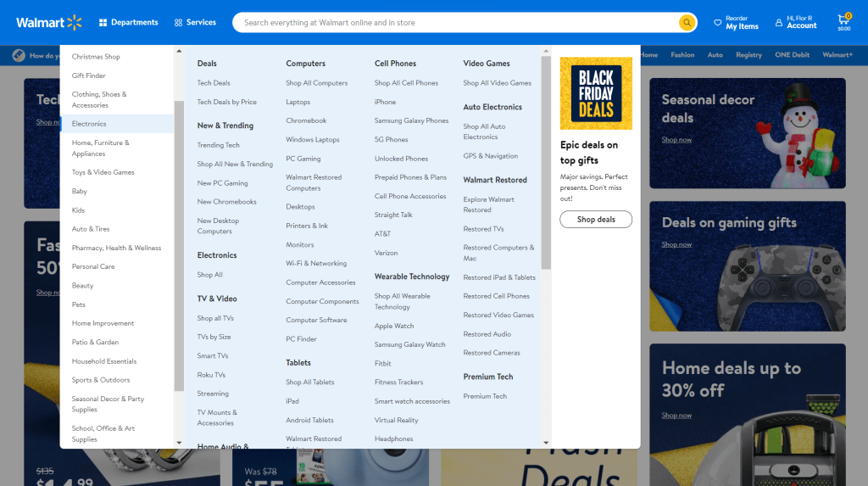The width and height of the screenshot is (868, 486).
Task: Open Virtual Reality link
Action: (x=397, y=420)
